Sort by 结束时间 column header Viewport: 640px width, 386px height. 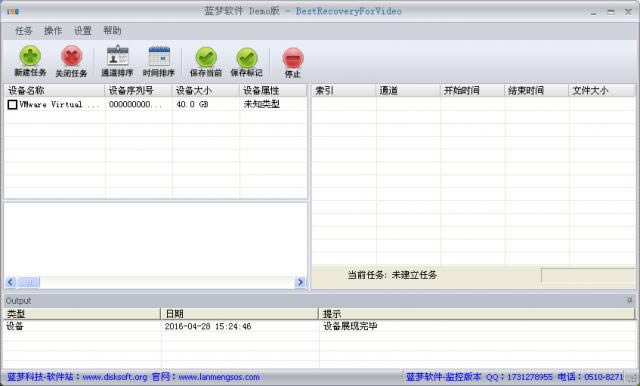point(537,91)
